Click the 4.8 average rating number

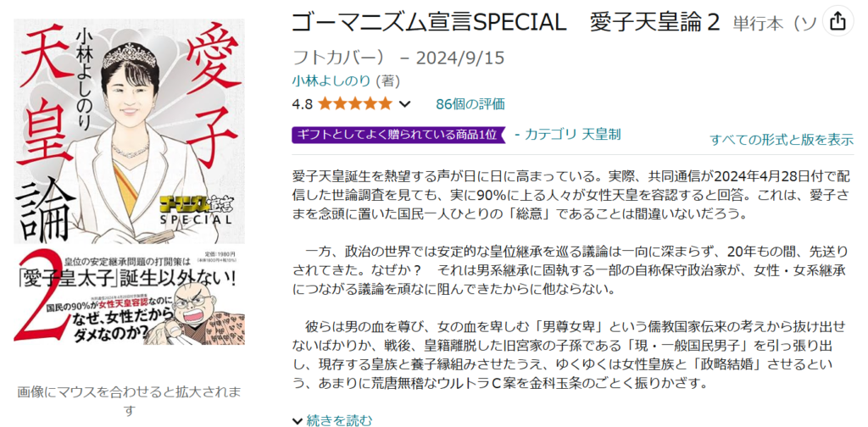click(x=303, y=103)
